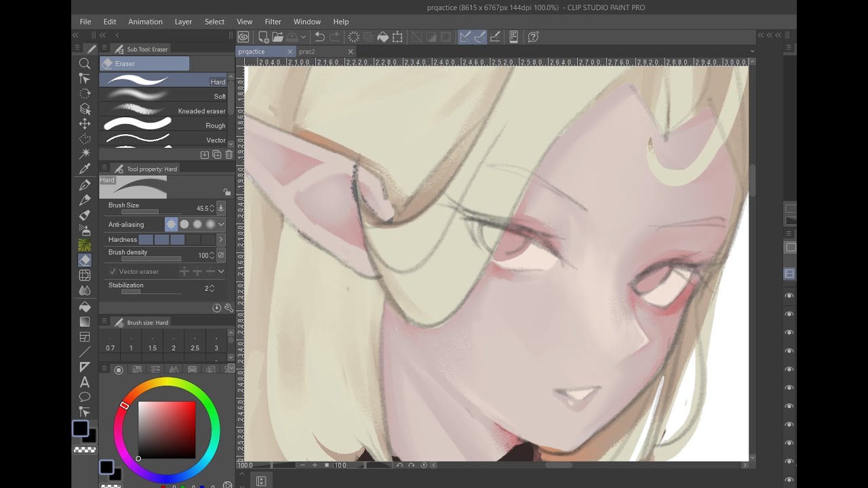Click the Undo arrow in the command bar
This screenshot has height=488, width=868.
320,37
